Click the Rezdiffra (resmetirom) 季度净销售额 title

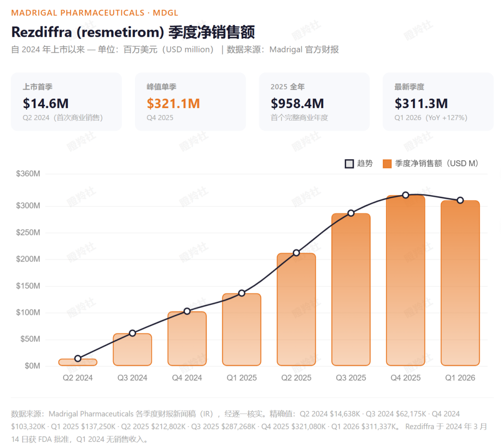coord(133,32)
